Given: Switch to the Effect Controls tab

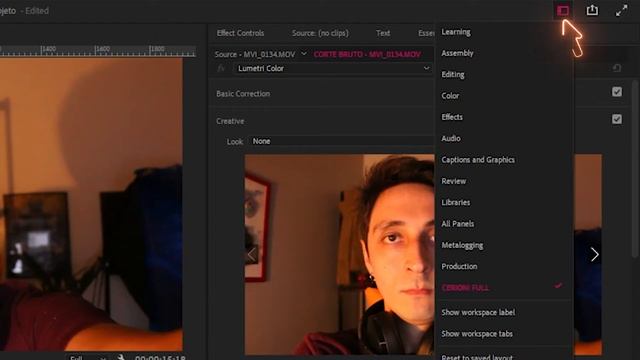Looking at the screenshot, I should click(240, 33).
